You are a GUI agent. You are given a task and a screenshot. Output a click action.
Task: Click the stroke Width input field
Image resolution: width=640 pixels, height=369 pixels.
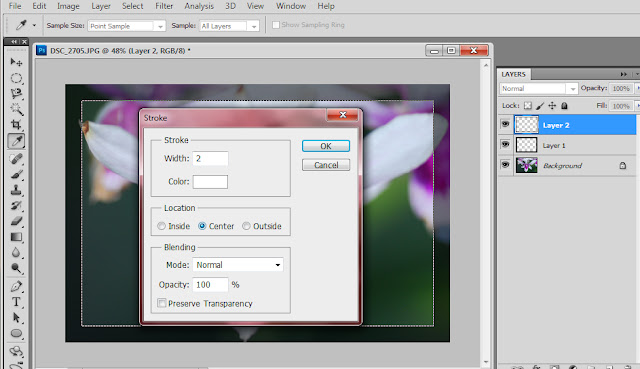pyautogui.click(x=210, y=158)
